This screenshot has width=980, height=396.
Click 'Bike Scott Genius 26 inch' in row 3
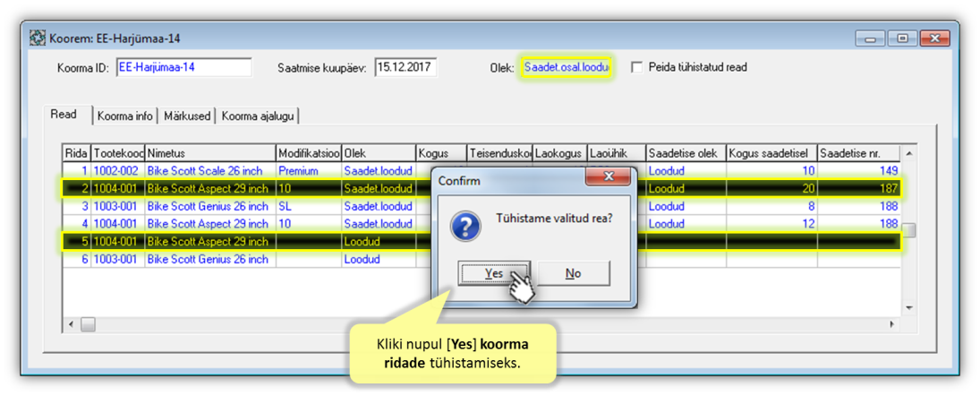(210, 206)
